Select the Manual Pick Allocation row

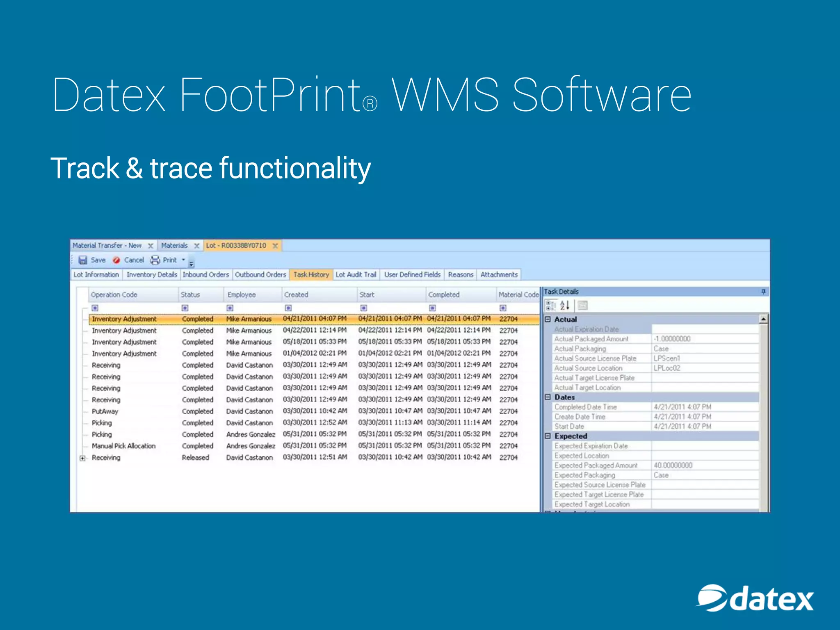point(314,446)
